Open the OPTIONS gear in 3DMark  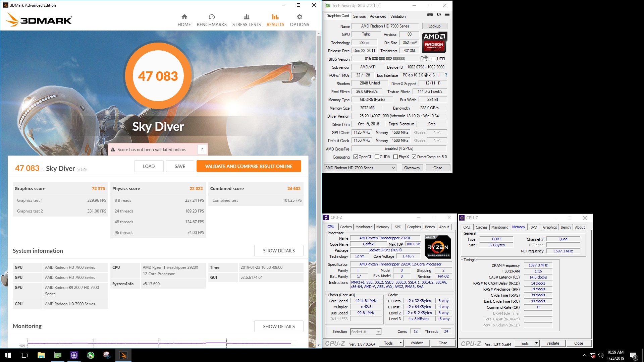pos(300,20)
